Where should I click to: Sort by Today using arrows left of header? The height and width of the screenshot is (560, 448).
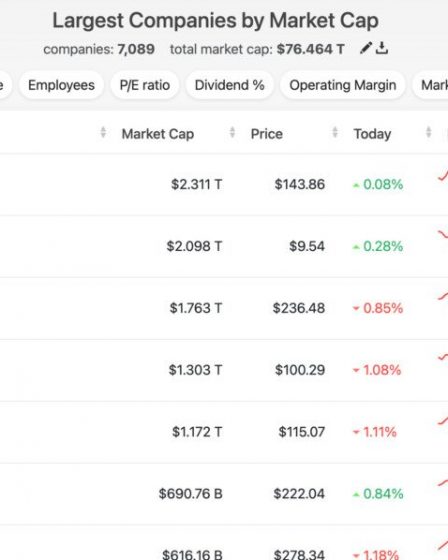335,132
